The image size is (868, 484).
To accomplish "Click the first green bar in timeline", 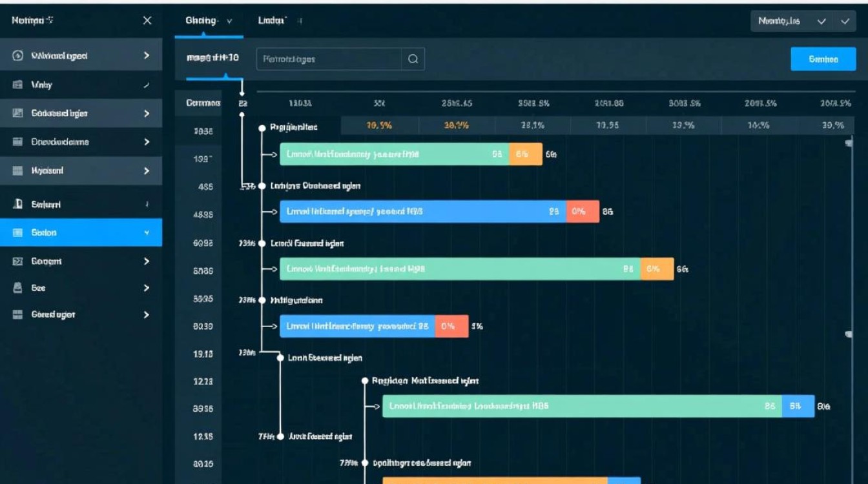I will click(394, 155).
